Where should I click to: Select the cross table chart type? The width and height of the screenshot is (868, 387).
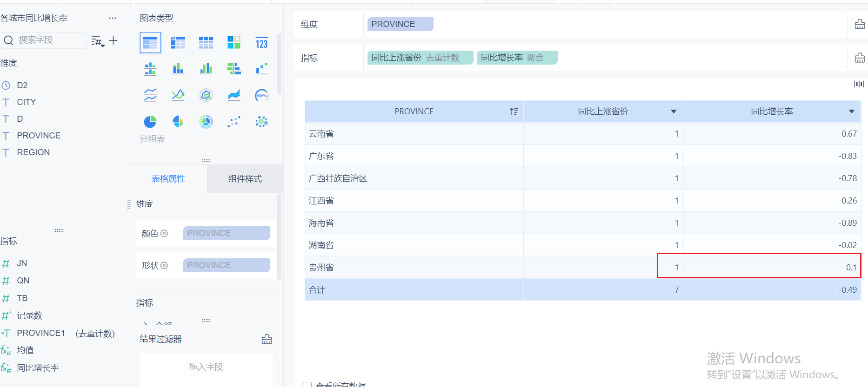178,43
